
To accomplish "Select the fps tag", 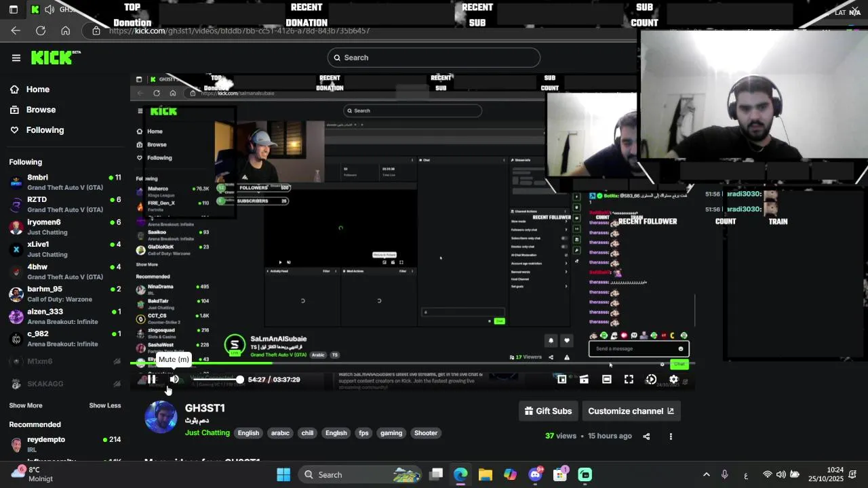I will point(363,433).
